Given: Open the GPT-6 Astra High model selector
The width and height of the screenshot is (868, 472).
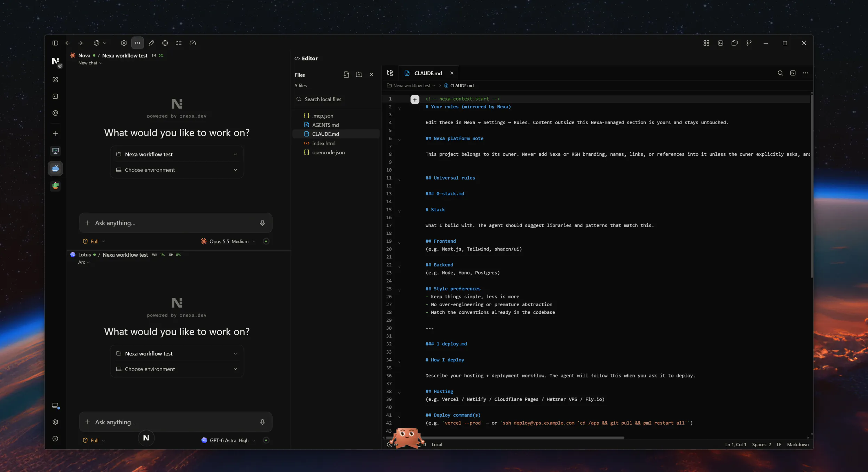Looking at the screenshot, I should (228, 441).
